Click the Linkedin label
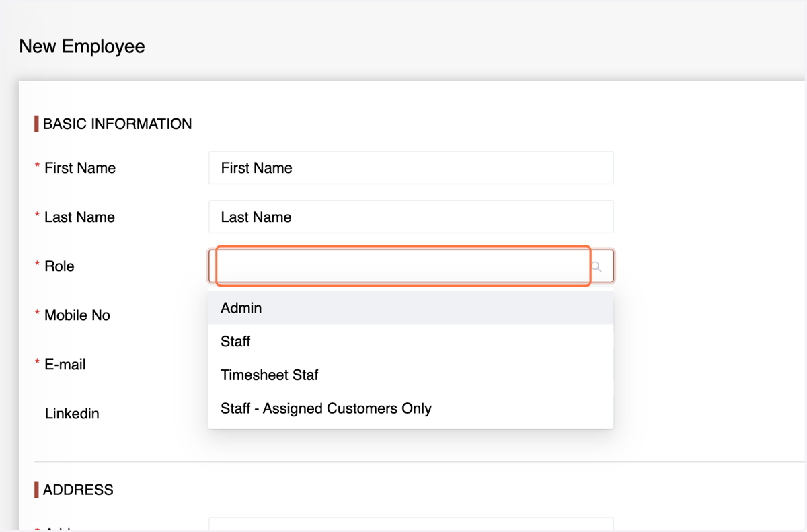 (x=72, y=414)
